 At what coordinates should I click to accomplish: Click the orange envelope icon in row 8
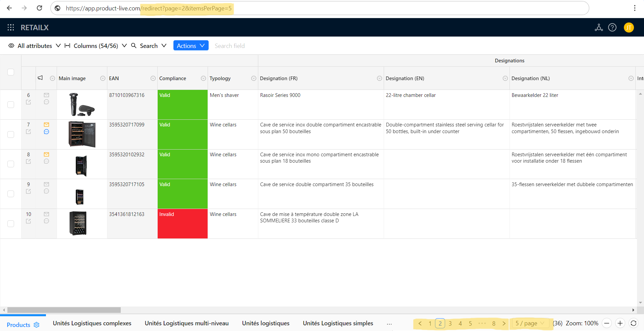tap(46, 155)
